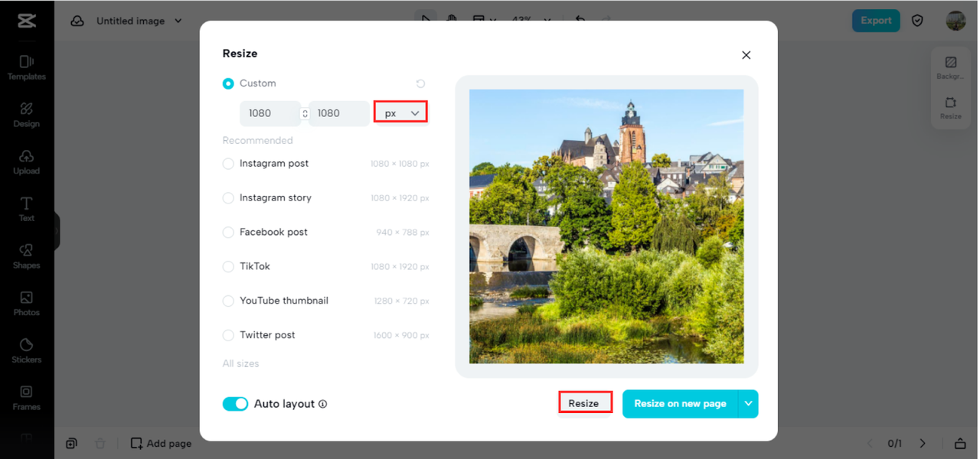Viewport: 980px width, 459px height.
Task: Open the Design sidebar panel
Action: [26, 115]
